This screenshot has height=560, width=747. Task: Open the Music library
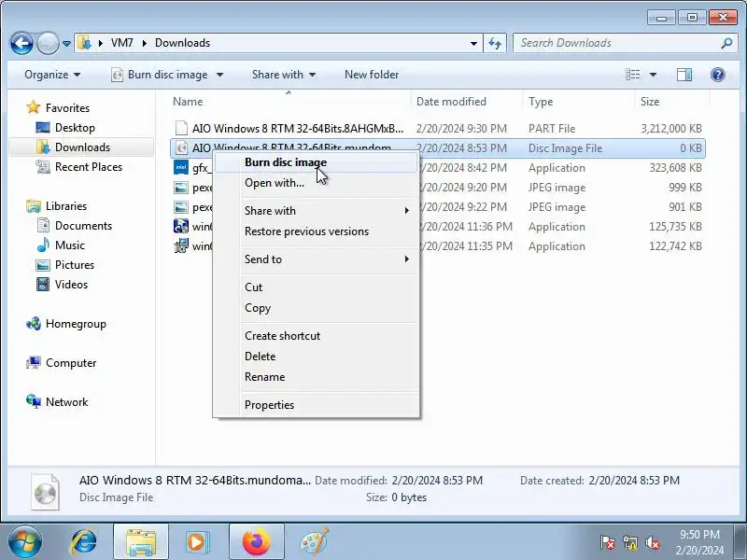pos(69,245)
